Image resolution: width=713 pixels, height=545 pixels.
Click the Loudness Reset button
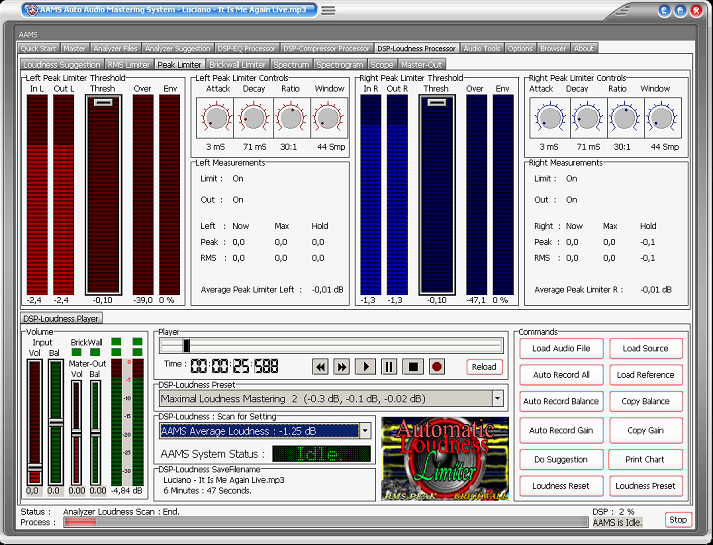[x=561, y=485]
